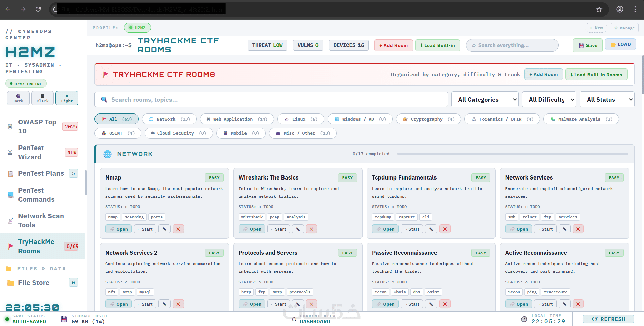Open the All Difficulty dropdown
The height and width of the screenshot is (326, 644).
(549, 100)
